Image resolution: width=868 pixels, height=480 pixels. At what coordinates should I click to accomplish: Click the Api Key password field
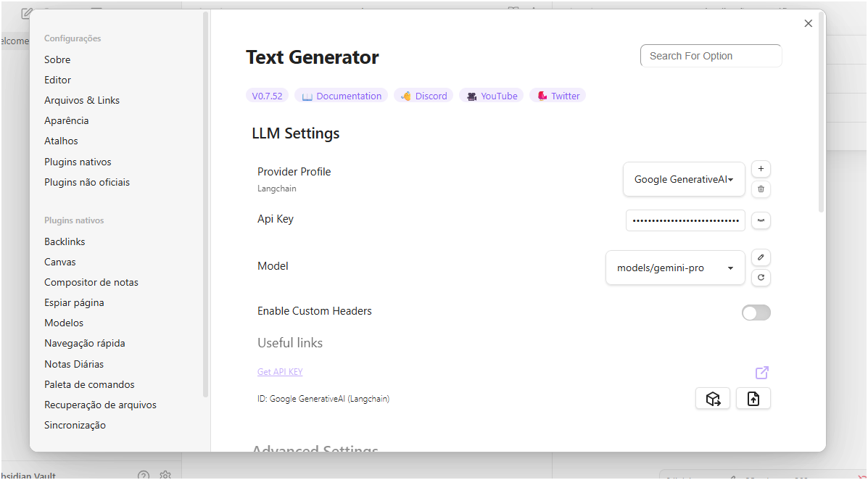pyautogui.click(x=685, y=220)
